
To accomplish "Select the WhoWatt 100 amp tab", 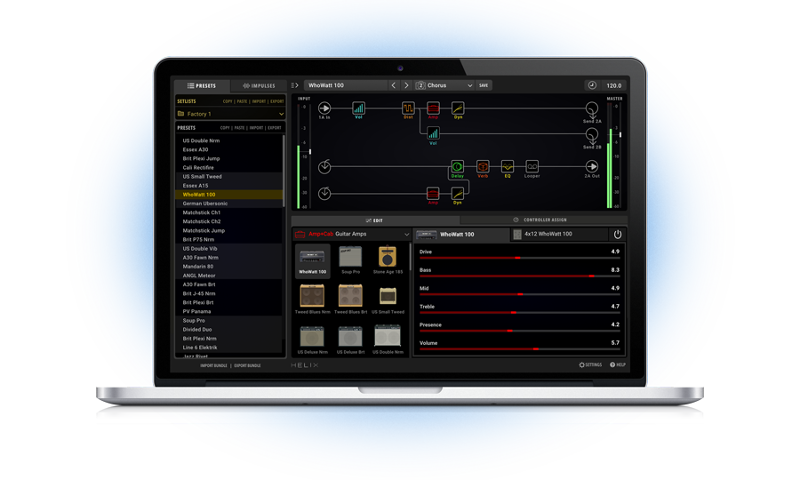I will tap(461, 234).
